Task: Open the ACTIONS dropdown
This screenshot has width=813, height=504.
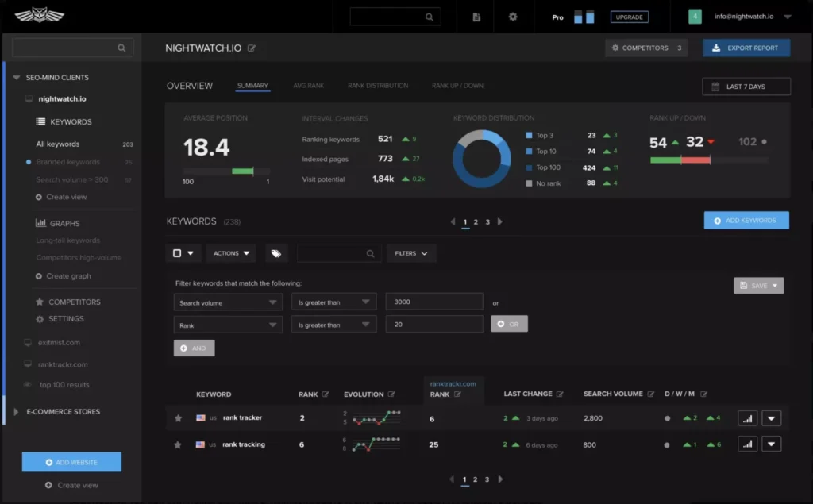Action: pyautogui.click(x=231, y=253)
